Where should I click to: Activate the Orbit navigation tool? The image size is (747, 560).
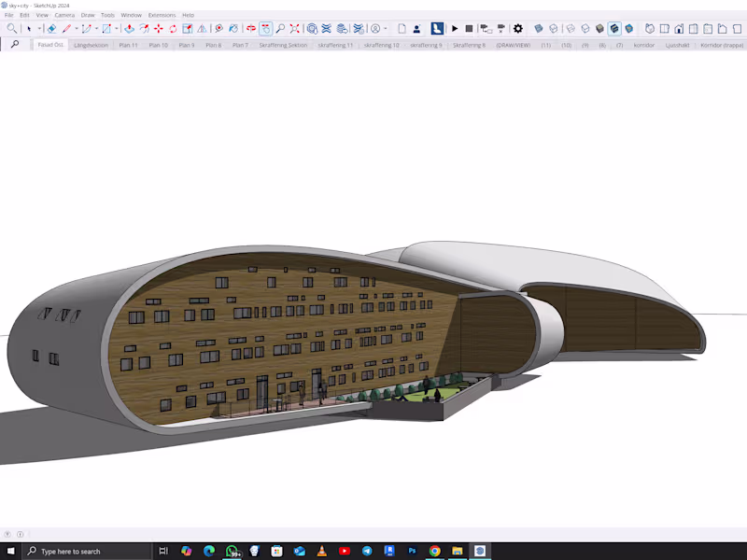[x=251, y=28]
